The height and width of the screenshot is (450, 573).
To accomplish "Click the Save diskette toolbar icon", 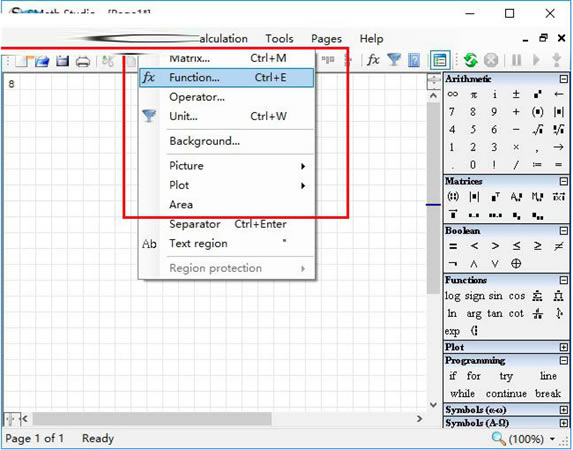I will [62, 61].
